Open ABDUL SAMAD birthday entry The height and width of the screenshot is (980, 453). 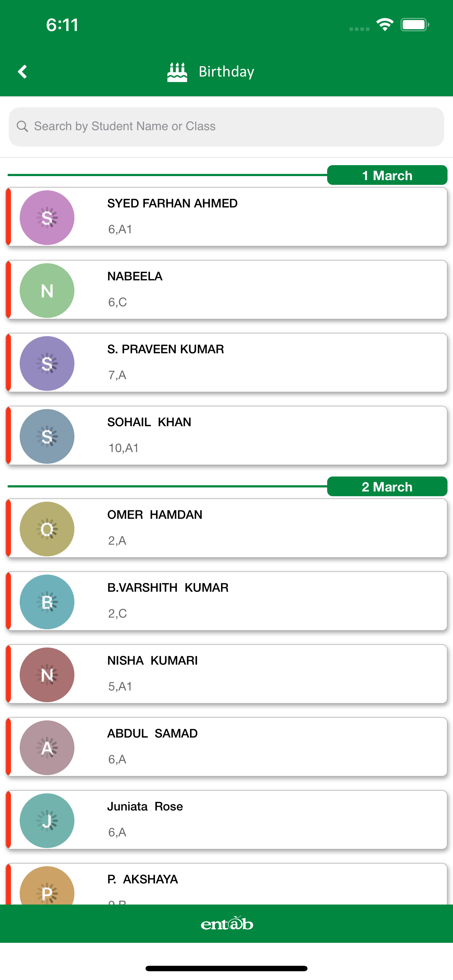coord(226,747)
